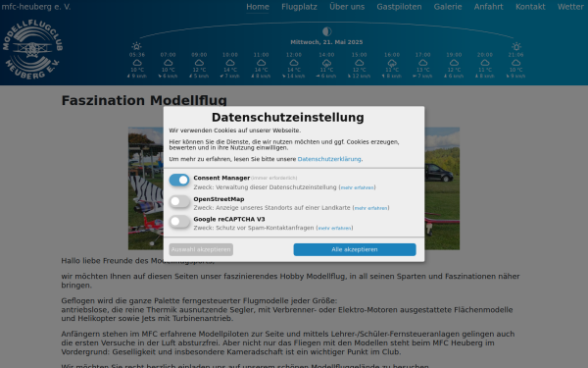The image size is (588, 368).
Task: Click the 14 km/h wind value
Action: pyautogui.click(x=296, y=77)
